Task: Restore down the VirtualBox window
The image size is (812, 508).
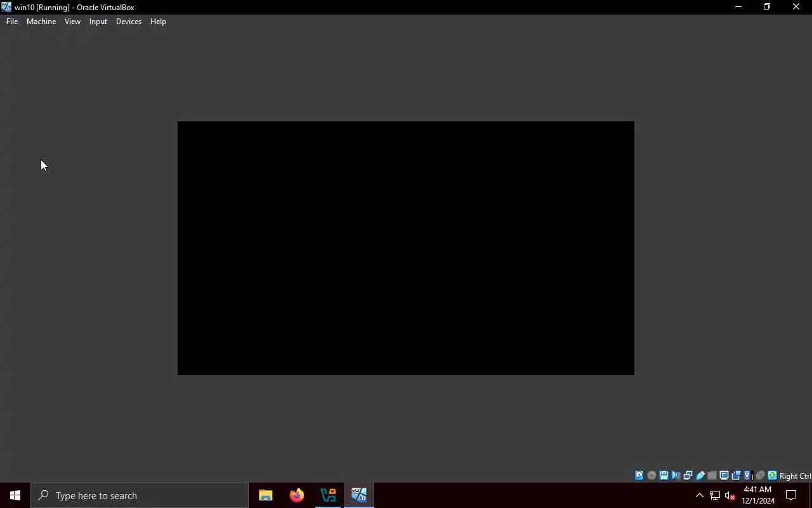Action: pyautogui.click(x=767, y=7)
